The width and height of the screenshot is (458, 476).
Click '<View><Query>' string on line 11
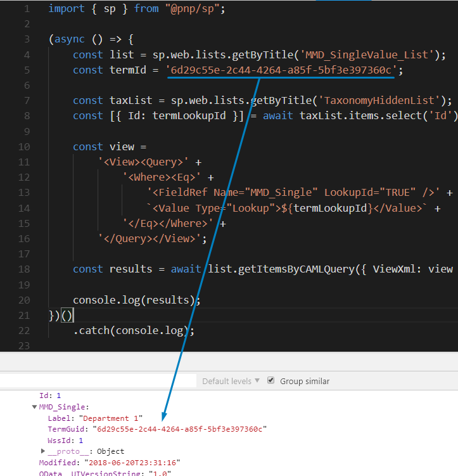[143, 162]
